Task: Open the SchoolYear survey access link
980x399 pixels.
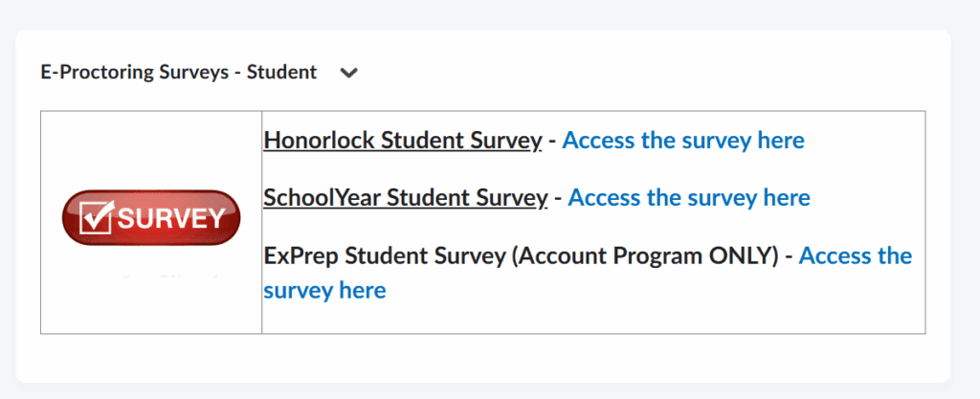Action: point(688,198)
